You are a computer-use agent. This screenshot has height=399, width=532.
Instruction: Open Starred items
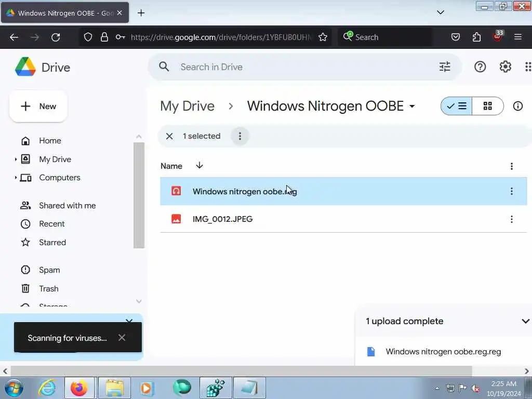click(52, 243)
